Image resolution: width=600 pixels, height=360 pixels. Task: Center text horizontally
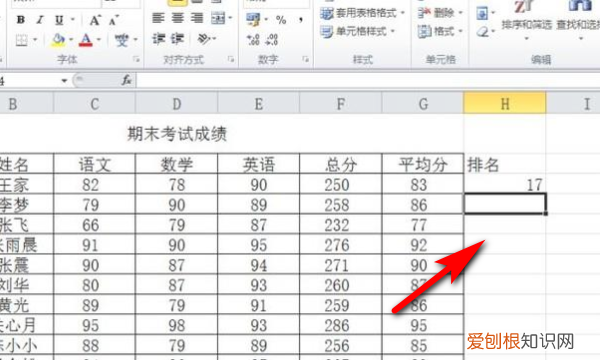tap(178, 18)
